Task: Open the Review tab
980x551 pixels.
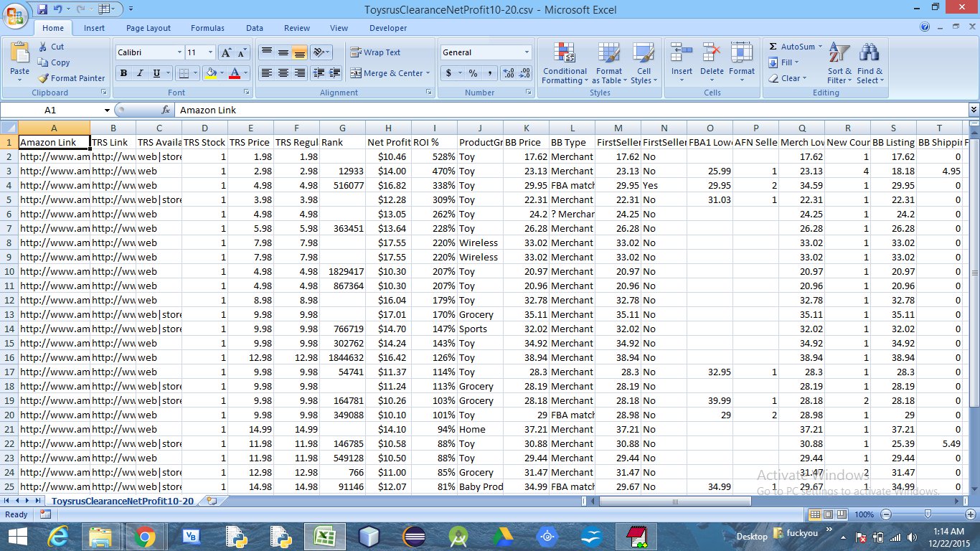Action: click(297, 28)
